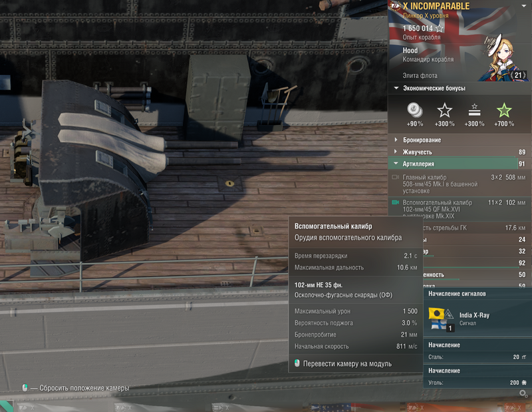The image size is (532, 412).
Task: Select the Главный калибр 508 мм row
Action: (x=460, y=184)
